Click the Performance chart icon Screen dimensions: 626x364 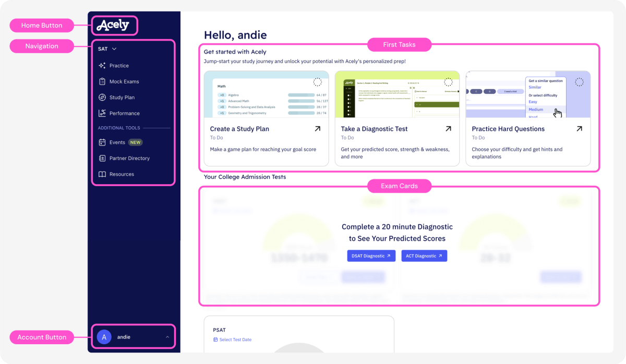point(102,113)
